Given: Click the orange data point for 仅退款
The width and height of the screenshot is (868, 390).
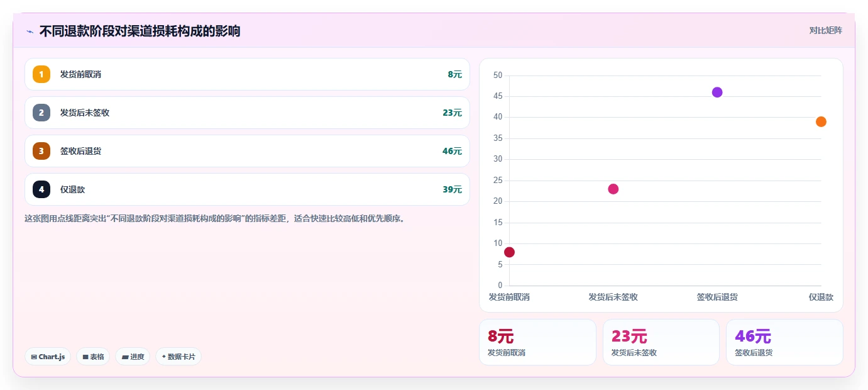Looking at the screenshot, I should point(821,122).
